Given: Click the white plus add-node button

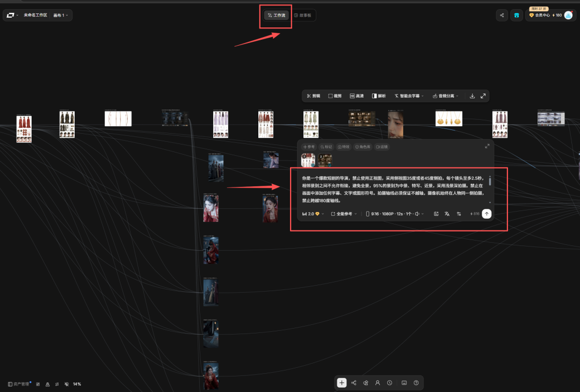Looking at the screenshot, I should click(342, 383).
